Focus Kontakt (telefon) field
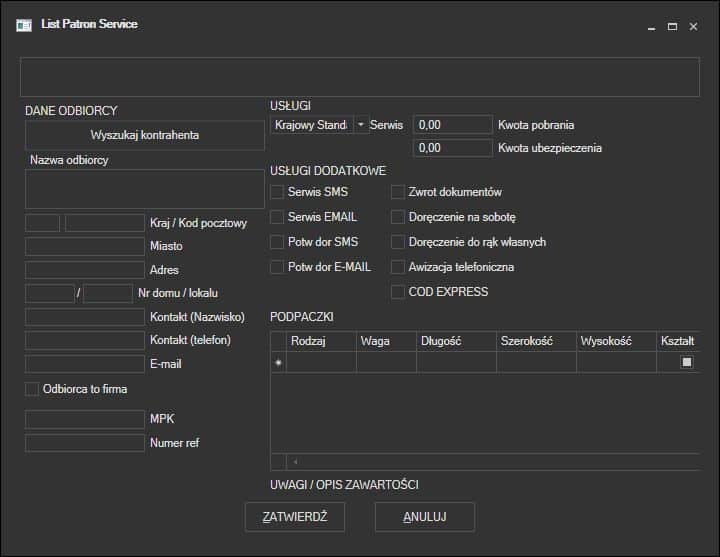720x557 pixels. pos(85,340)
